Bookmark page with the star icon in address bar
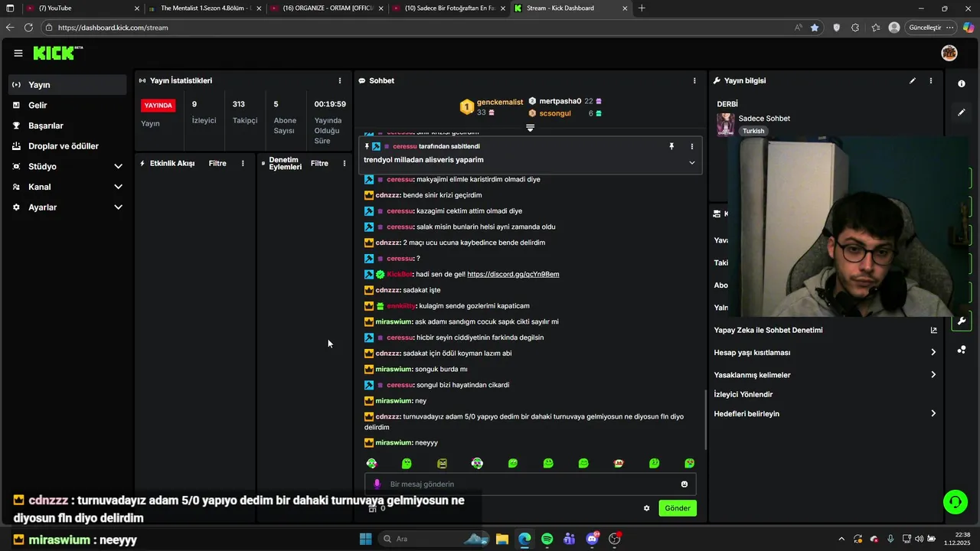 [815, 28]
